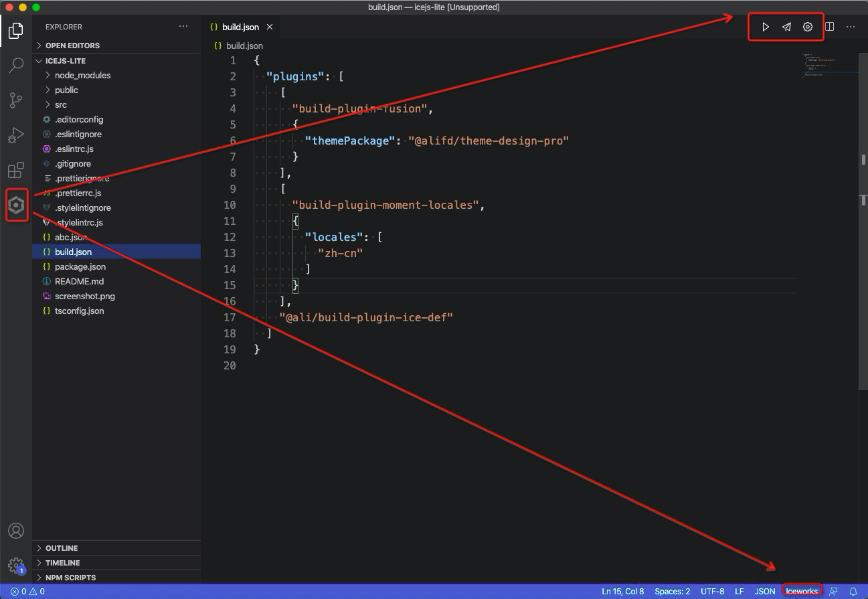Viewport: 868px width, 599px height.
Task: Change the JSON language mode in status bar
Action: click(x=764, y=591)
